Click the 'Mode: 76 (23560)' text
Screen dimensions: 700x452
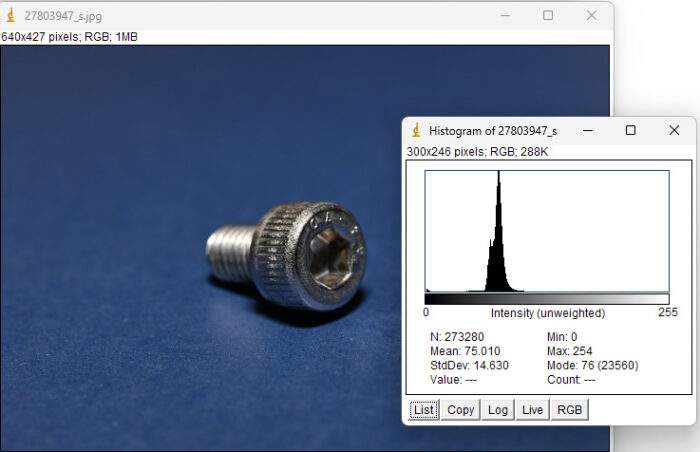592,365
